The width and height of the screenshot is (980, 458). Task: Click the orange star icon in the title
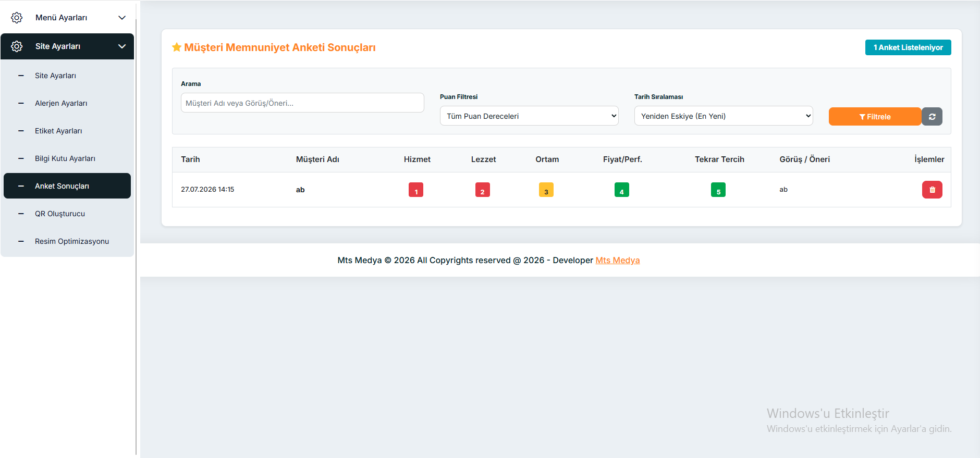(177, 47)
